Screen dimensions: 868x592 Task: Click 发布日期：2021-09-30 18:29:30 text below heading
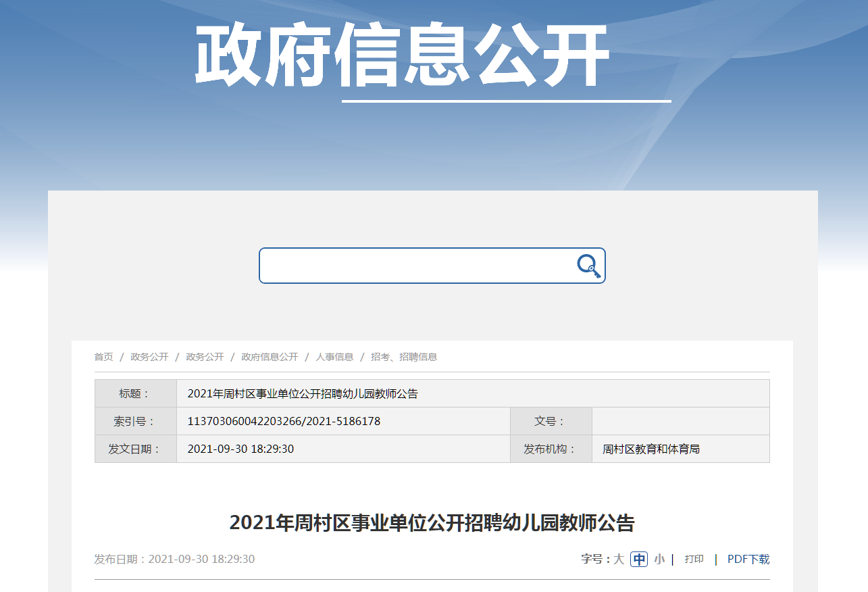(174, 560)
